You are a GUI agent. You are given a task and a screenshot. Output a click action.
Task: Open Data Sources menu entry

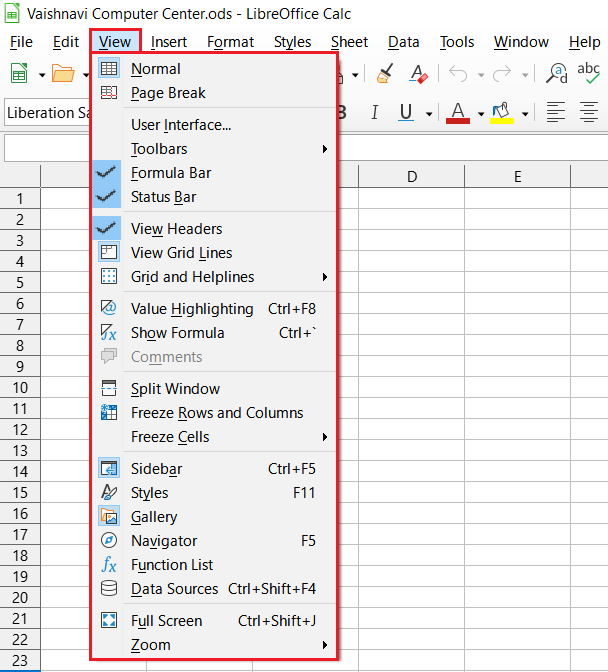pyautogui.click(x=214, y=589)
